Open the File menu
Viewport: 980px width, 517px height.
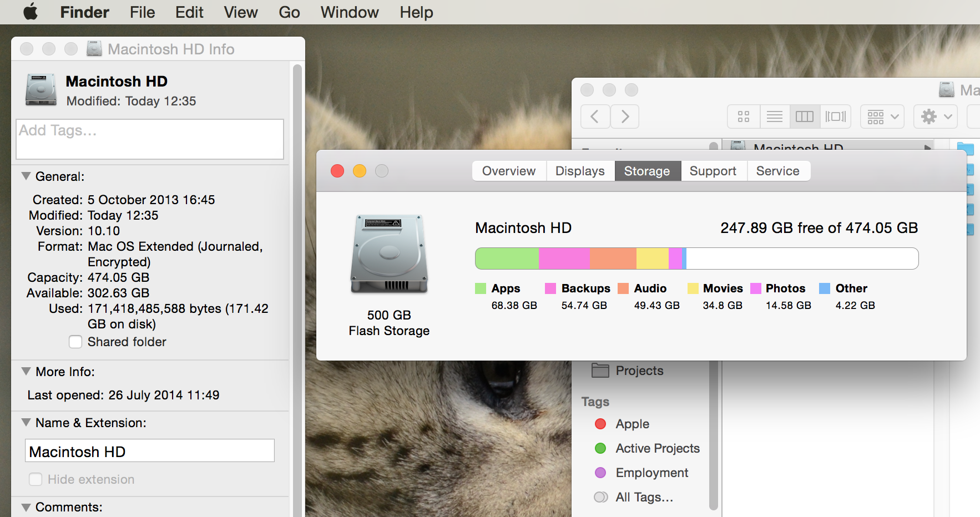(x=142, y=12)
